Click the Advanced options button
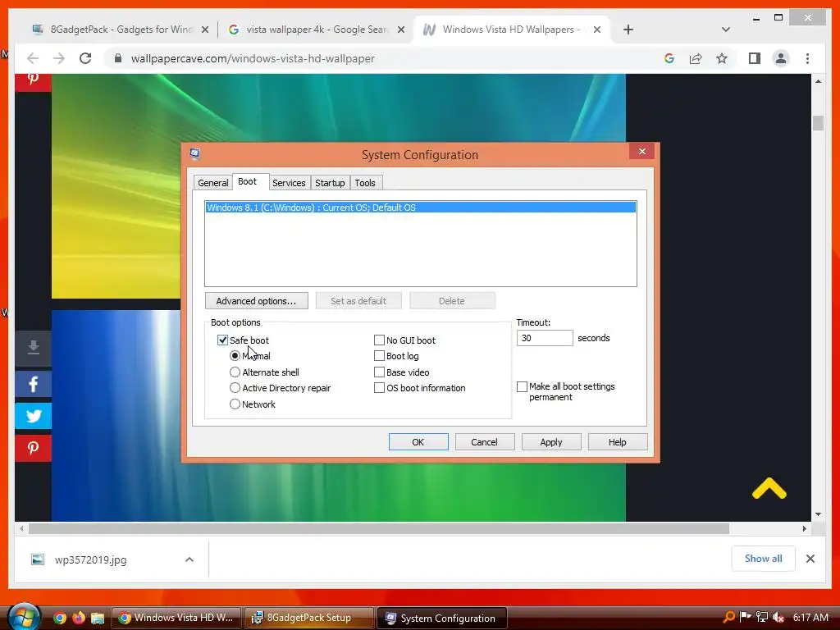The height and width of the screenshot is (630, 840). pyautogui.click(x=257, y=301)
